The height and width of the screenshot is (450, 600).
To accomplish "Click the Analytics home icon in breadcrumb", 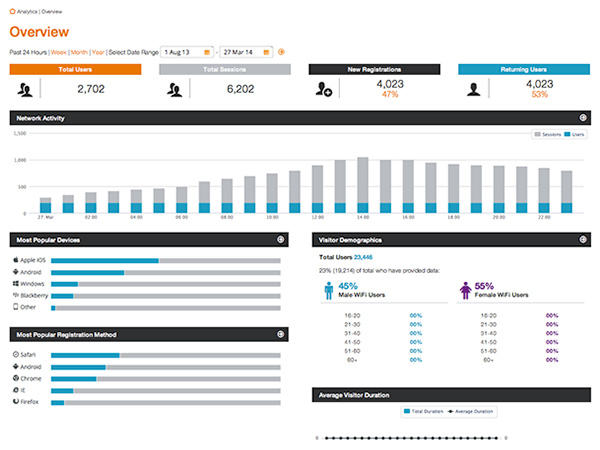I will (x=12, y=9).
